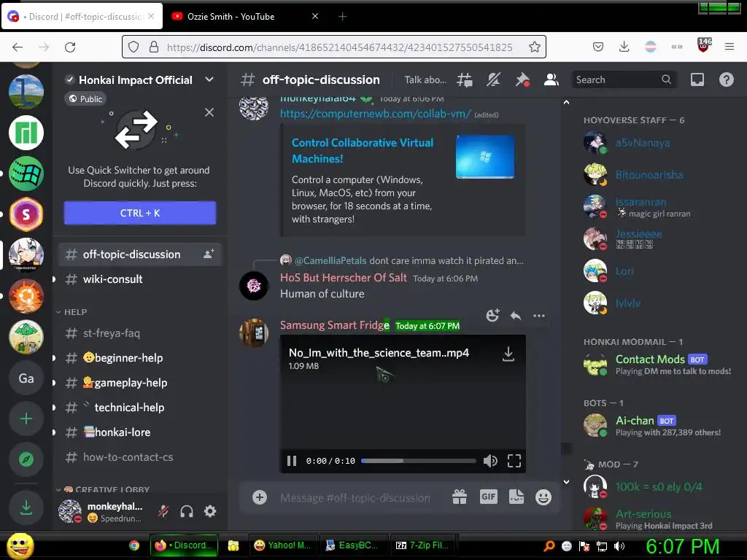747x560 pixels.
Task: Open Control Collaborative Virtual Machines embed title
Action: pos(363,150)
